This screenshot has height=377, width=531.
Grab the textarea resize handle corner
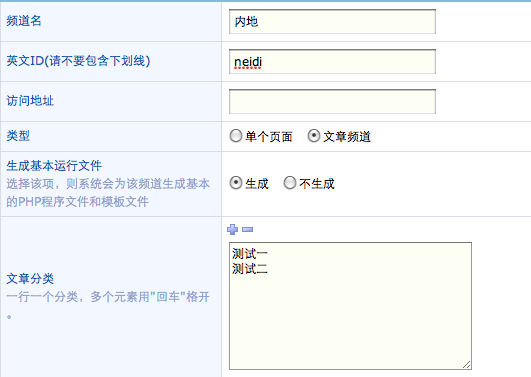(x=467, y=364)
